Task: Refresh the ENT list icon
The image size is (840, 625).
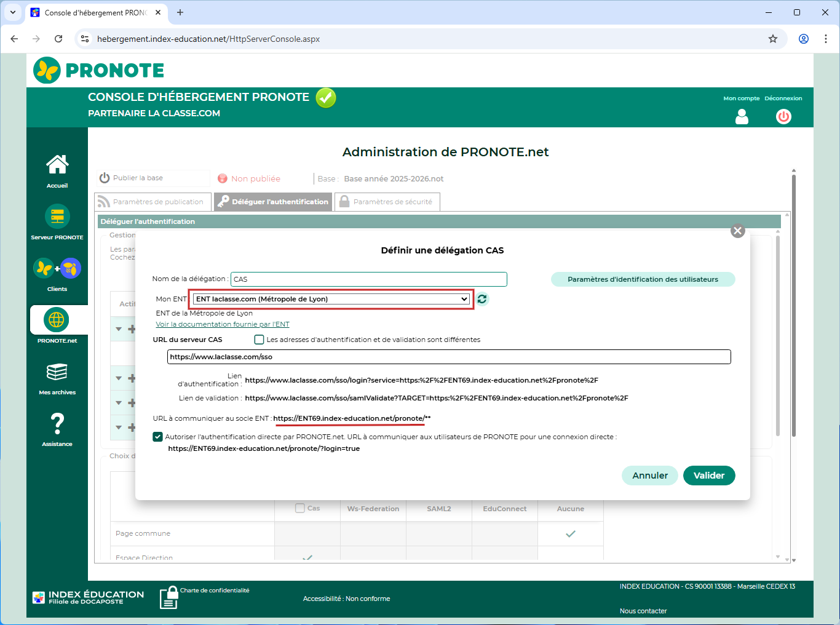Action: [483, 299]
